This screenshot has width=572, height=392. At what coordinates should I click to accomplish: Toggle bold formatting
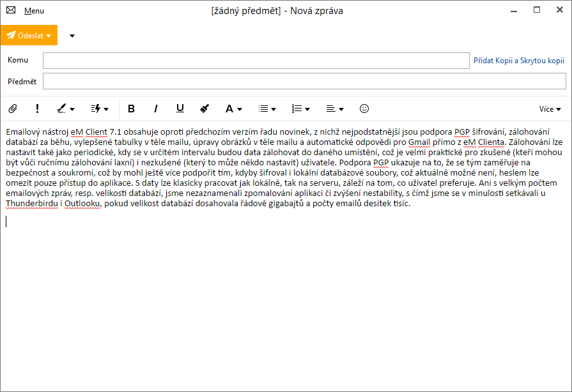pos(131,109)
